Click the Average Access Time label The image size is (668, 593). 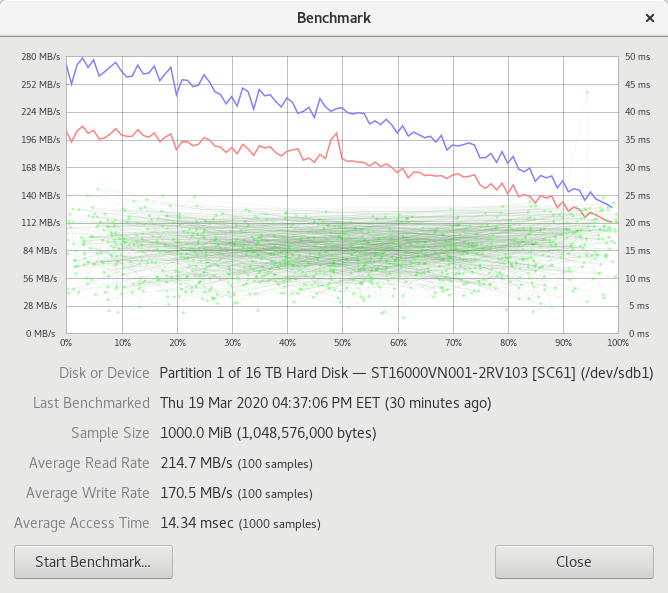pos(82,523)
